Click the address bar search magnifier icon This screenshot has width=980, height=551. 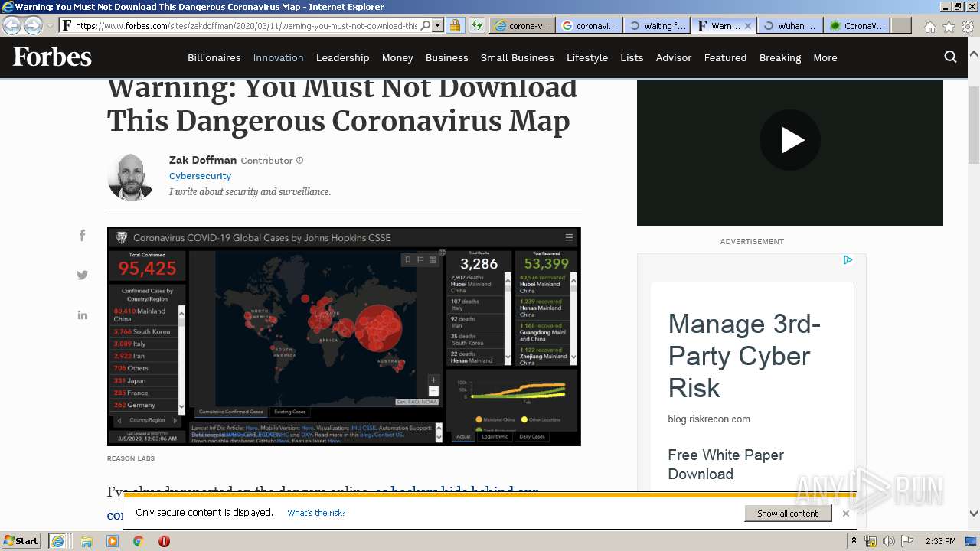click(426, 25)
